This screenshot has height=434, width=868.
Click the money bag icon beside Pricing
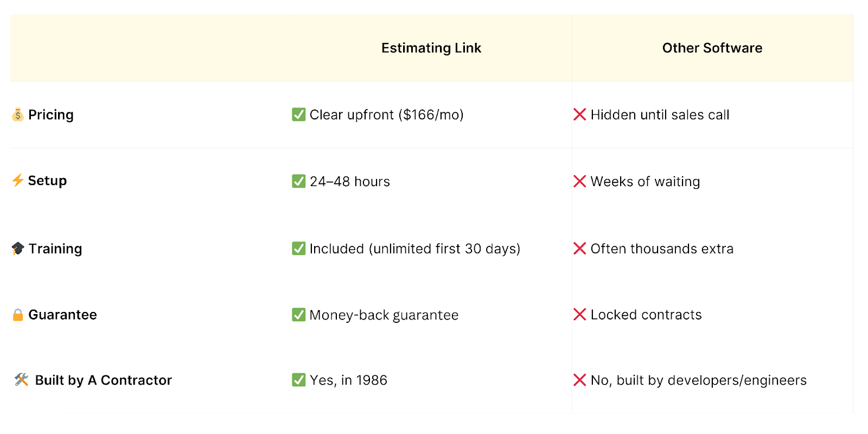pos(18,114)
